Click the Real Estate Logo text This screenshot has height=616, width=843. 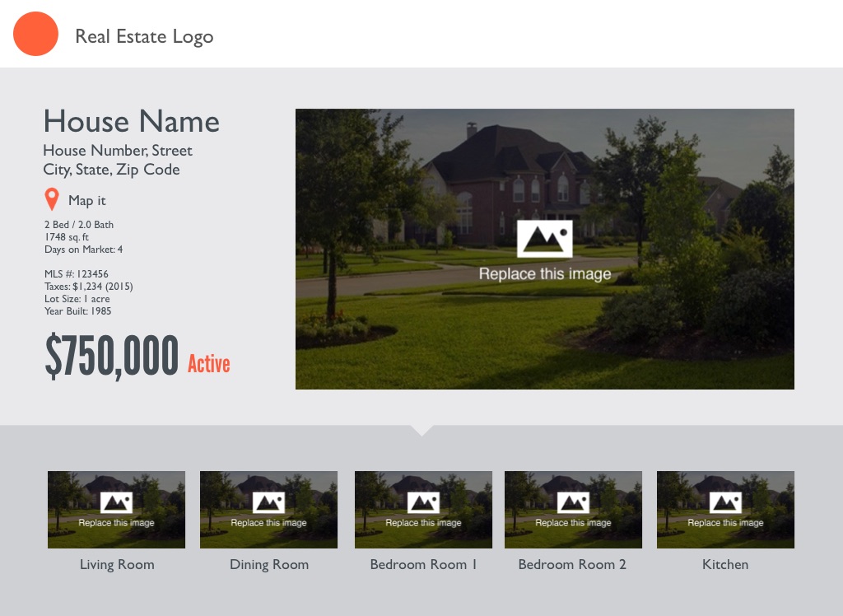[144, 36]
